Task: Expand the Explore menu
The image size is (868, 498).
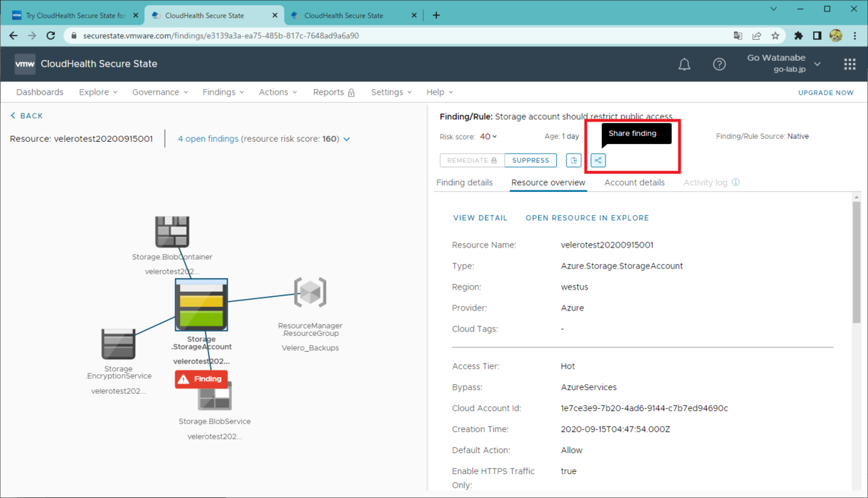Action: pyautogui.click(x=98, y=92)
